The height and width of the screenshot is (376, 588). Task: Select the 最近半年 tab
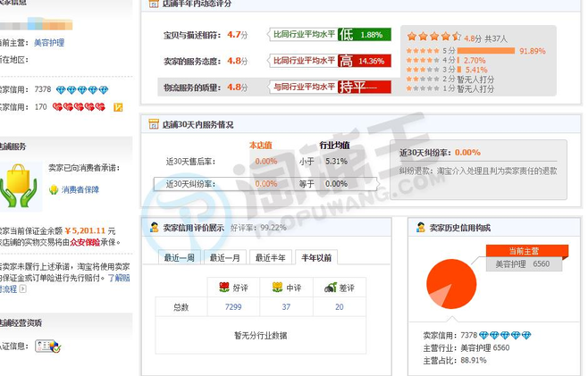pyautogui.click(x=271, y=258)
